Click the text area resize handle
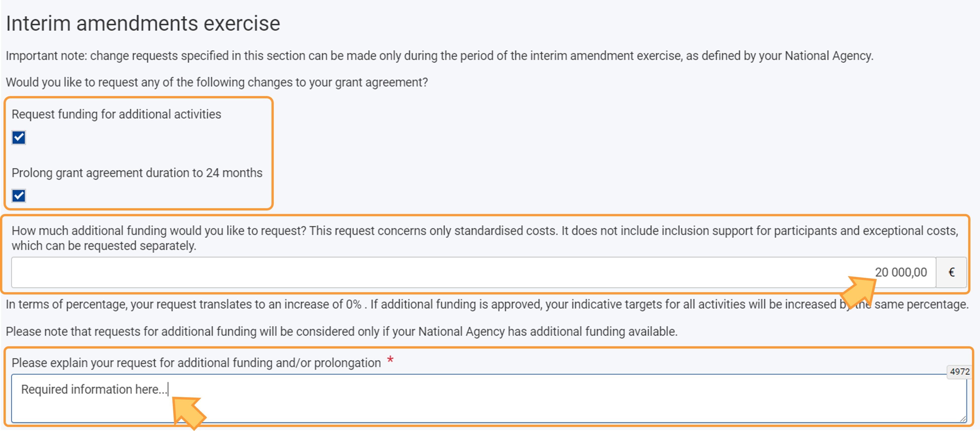Screen dimensions: 980x431 coord(963,419)
